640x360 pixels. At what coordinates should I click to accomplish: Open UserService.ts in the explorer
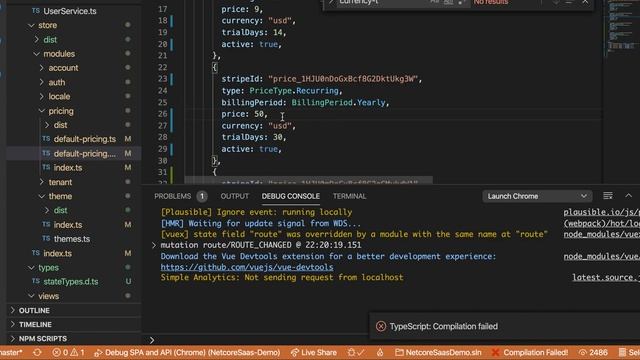(x=70, y=11)
